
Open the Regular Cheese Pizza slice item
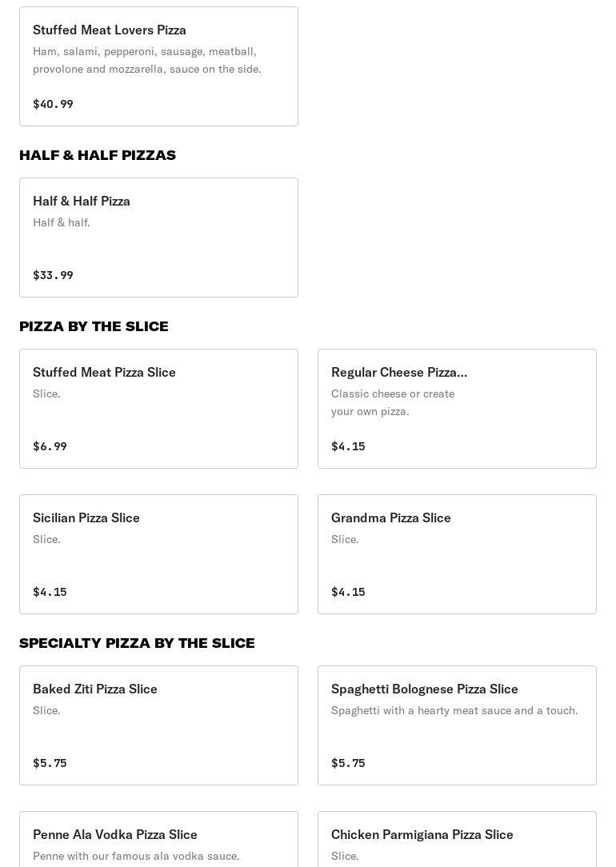(x=398, y=372)
